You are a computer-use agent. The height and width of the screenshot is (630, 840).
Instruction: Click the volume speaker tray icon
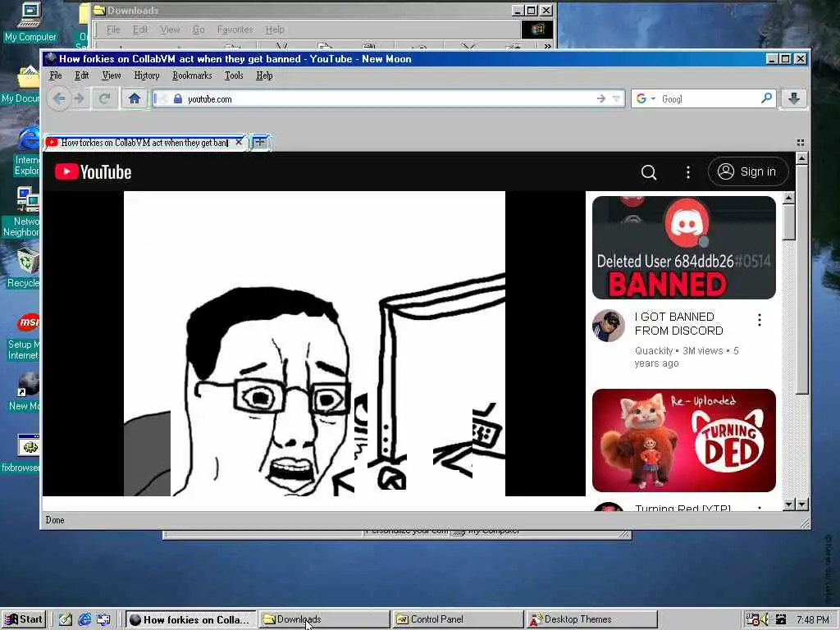tap(765, 619)
